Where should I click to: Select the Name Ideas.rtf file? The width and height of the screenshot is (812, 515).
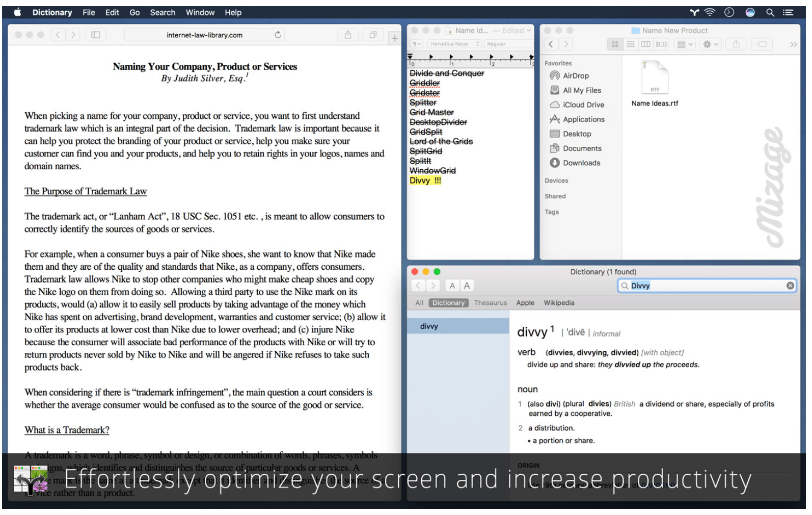tap(655, 83)
